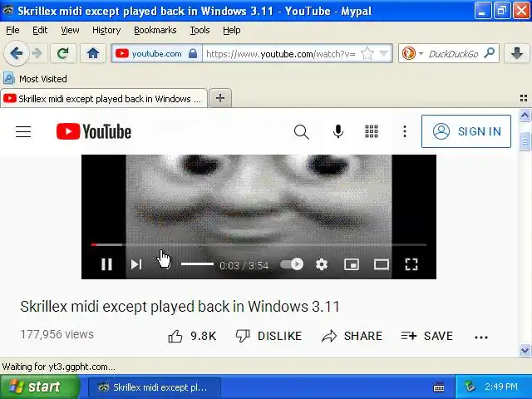The height and width of the screenshot is (399, 532).
Task: Open the History menu
Action: click(x=106, y=30)
